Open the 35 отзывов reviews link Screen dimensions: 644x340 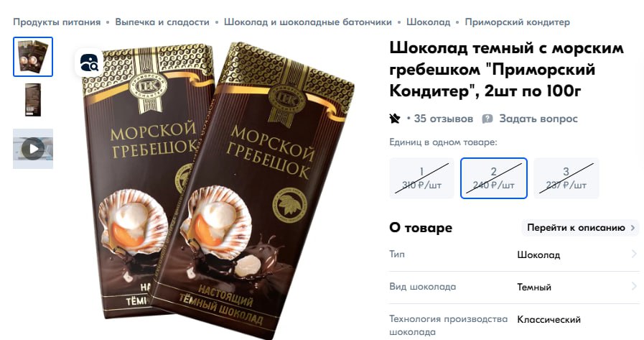click(x=443, y=119)
